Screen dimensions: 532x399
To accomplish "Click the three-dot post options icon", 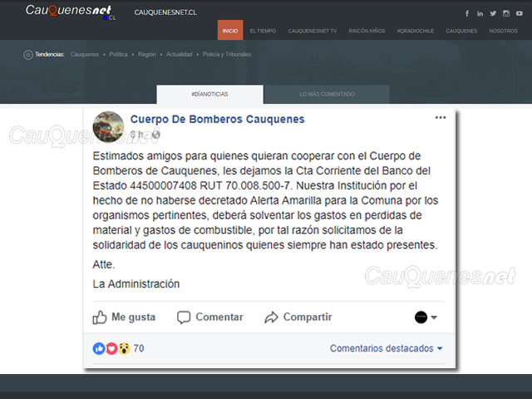I will [441, 118].
